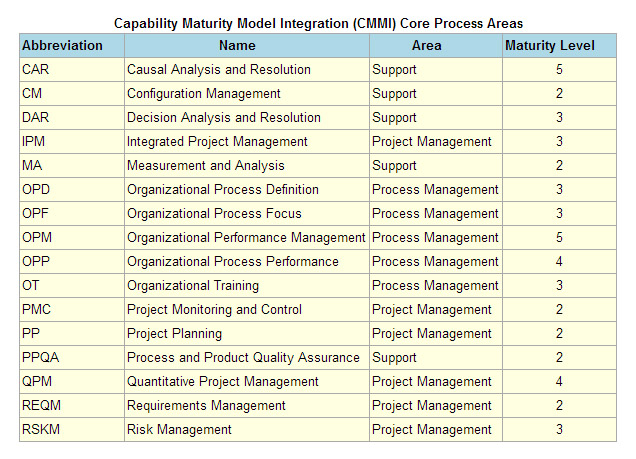The image size is (636, 459).
Task: Click Organizational Performance Management name cell
Action: [x=247, y=237]
